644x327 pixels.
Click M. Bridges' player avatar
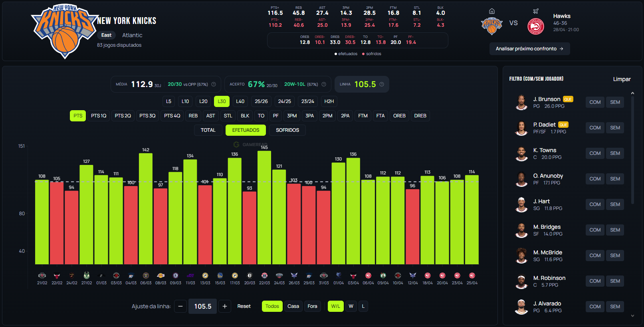coord(521,230)
